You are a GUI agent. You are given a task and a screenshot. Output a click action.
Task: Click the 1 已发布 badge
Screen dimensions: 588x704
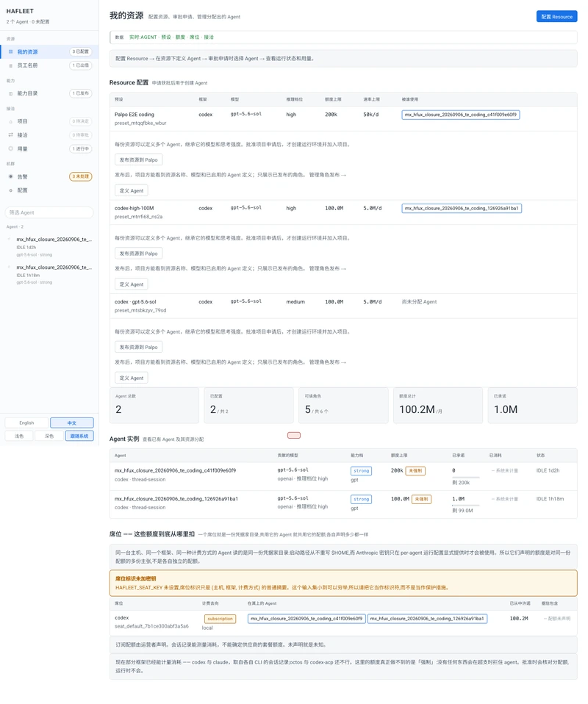click(x=81, y=93)
